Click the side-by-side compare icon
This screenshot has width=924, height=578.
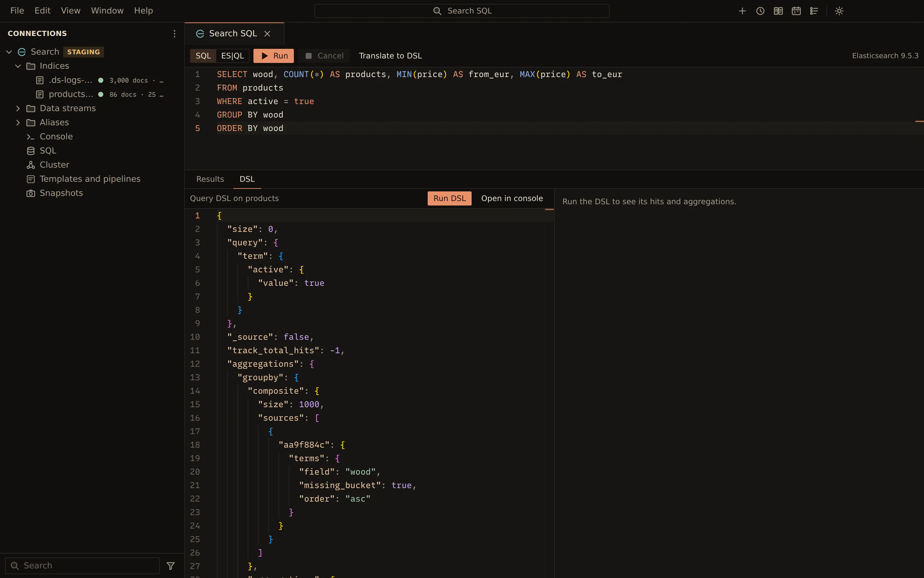click(x=778, y=11)
